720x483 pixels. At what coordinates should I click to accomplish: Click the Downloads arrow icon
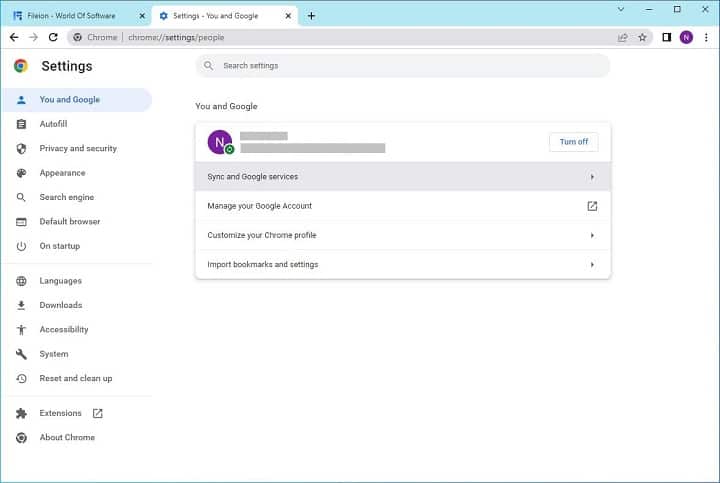tap(21, 305)
